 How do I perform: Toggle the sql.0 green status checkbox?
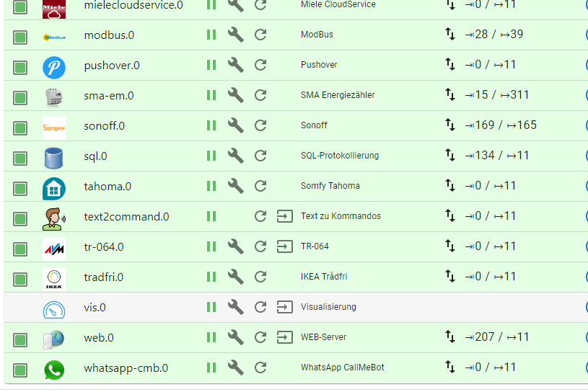click(x=20, y=156)
